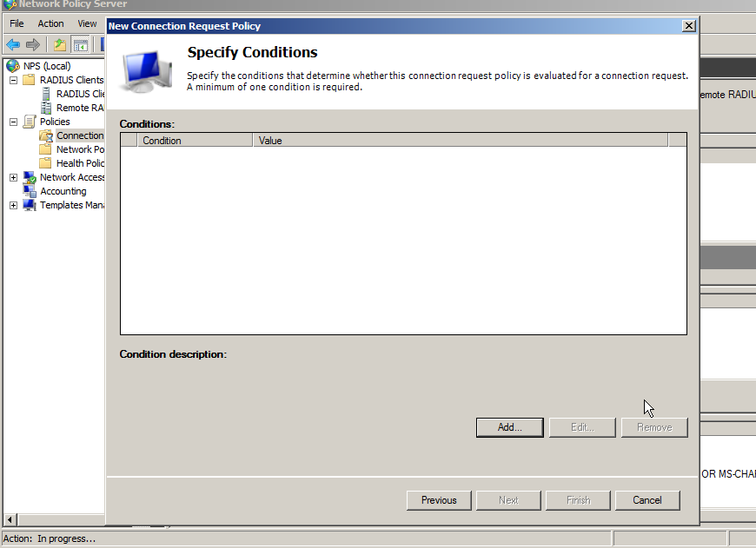
Task: Open the Accounting node
Action: tap(61, 190)
